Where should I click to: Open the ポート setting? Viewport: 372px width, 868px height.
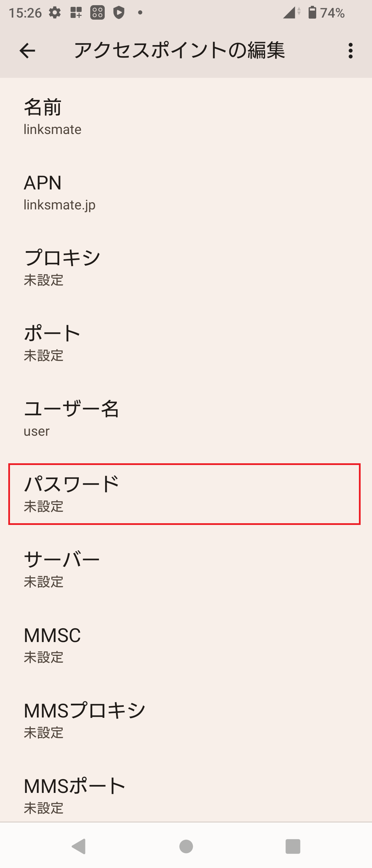pos(186,343)
